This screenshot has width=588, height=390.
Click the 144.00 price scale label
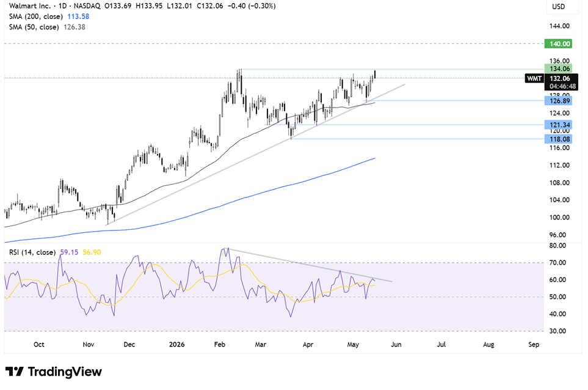559,26
